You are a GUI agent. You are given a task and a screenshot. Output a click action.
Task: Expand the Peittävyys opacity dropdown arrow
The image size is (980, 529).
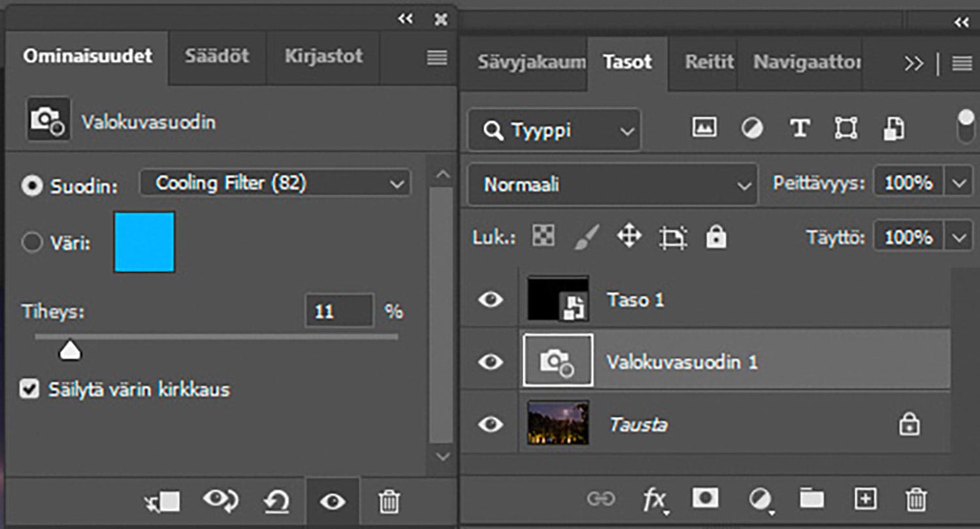click(x=958, y=184)
